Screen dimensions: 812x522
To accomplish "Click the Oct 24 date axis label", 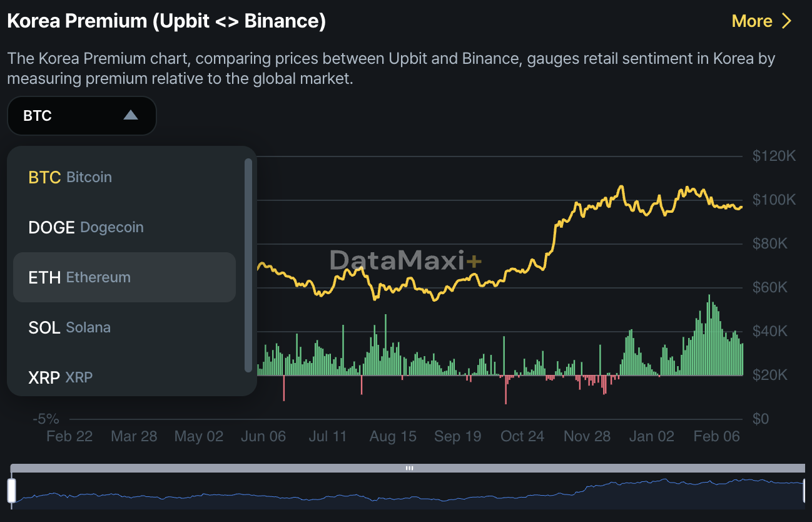I will pyautogui.click(x=522, y=436).
